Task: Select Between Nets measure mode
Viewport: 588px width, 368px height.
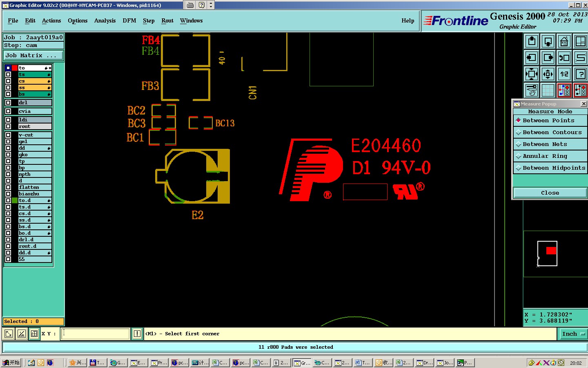Action: pyautogui.click(x=550, y=144)
